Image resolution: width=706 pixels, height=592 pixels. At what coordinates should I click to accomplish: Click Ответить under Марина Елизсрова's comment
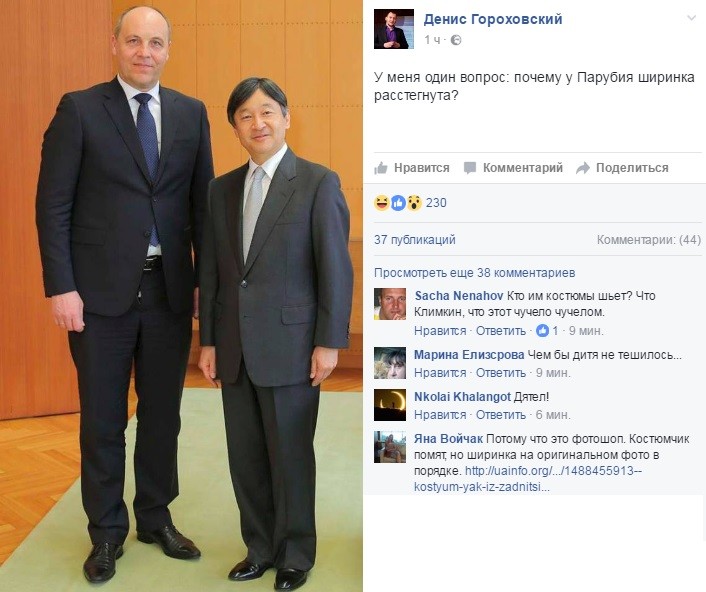pos(501,373)
